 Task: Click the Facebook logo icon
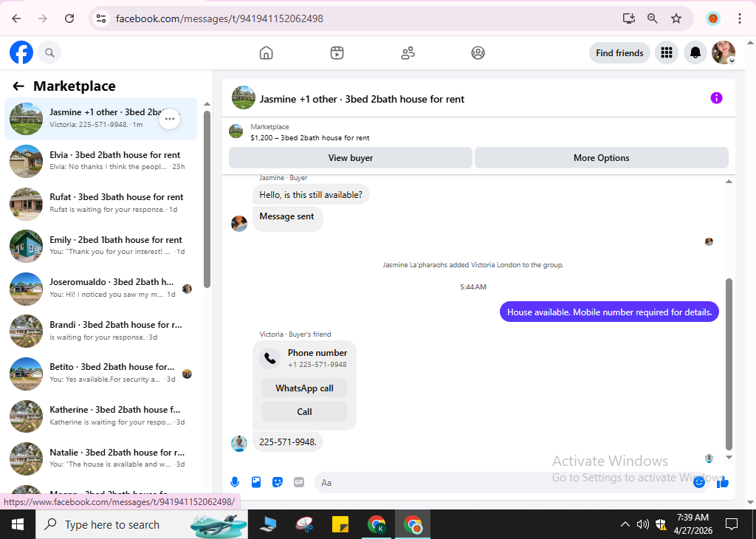tap(21, 52)
